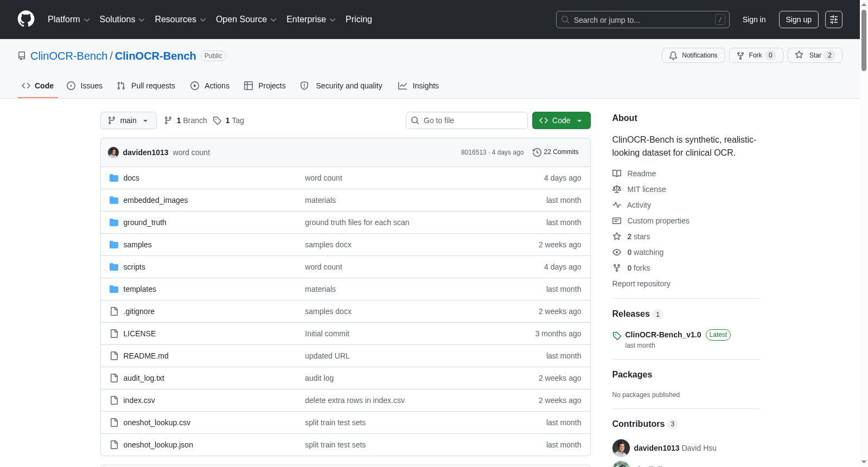The width and height of the screenshot is (868, 467).
Task: Open commit hash 8016513
Action: 474,152
